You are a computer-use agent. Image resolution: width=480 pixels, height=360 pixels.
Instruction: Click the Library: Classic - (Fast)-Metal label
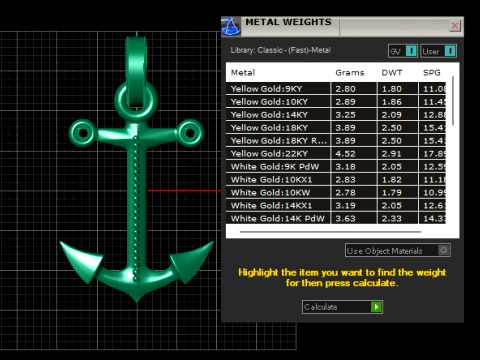tap(281, 50)
